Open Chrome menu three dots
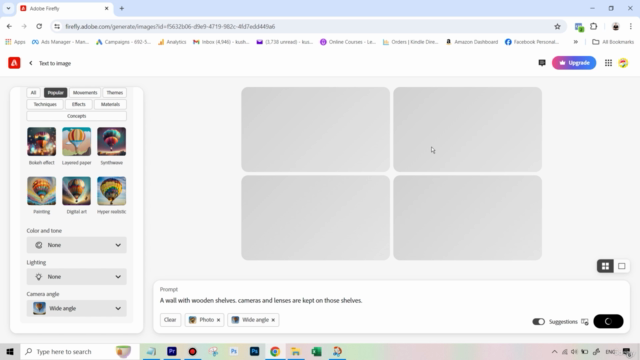 point(631,27)
